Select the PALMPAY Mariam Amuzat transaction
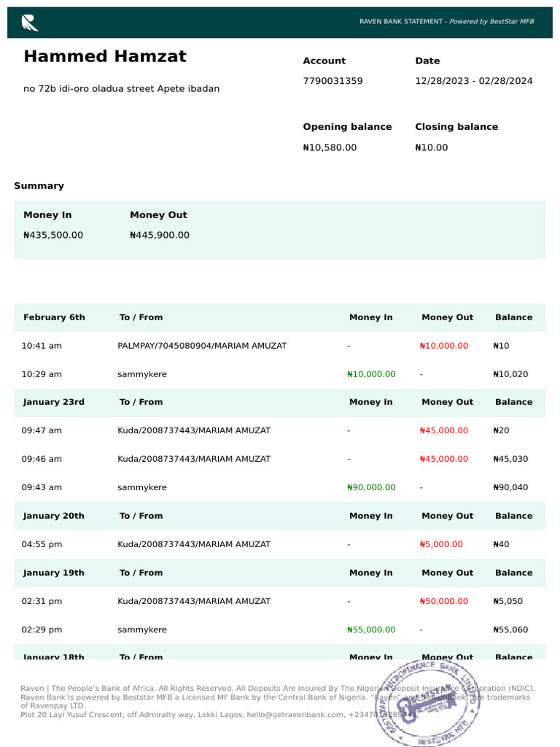Screen dimensions: 560x747 pos(202,346)
